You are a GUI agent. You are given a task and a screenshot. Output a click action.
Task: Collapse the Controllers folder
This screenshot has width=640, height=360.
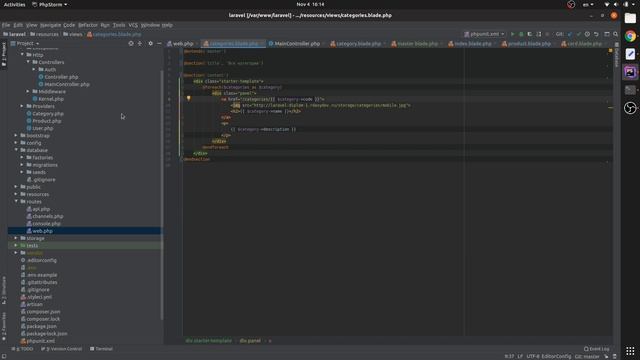(29, 62)
